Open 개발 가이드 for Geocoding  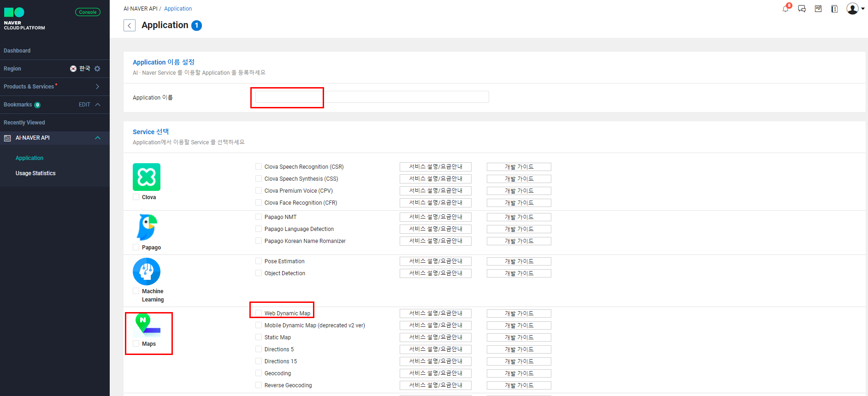coord(519,373)
